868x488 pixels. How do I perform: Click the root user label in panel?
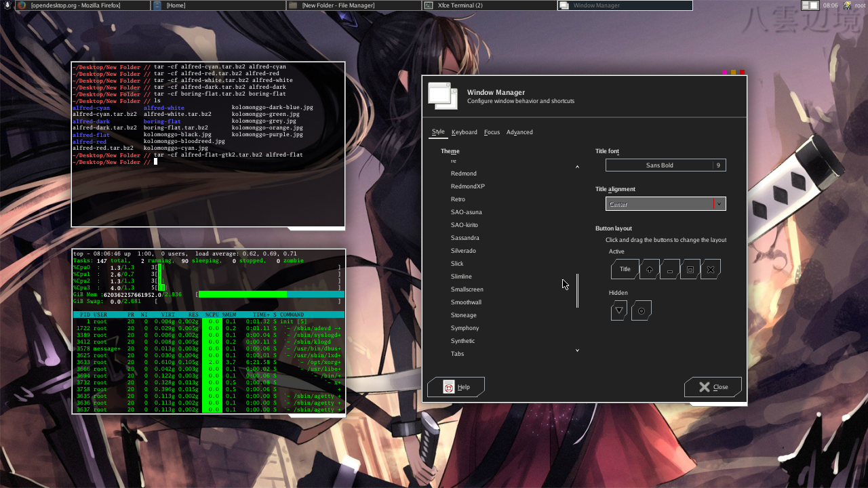[x=860, y=5]
